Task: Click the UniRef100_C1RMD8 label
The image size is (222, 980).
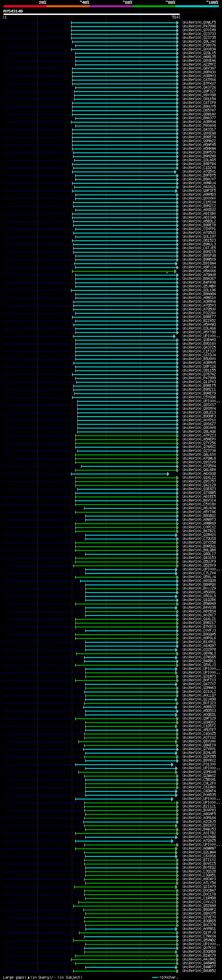Action: tap(199, 898)
